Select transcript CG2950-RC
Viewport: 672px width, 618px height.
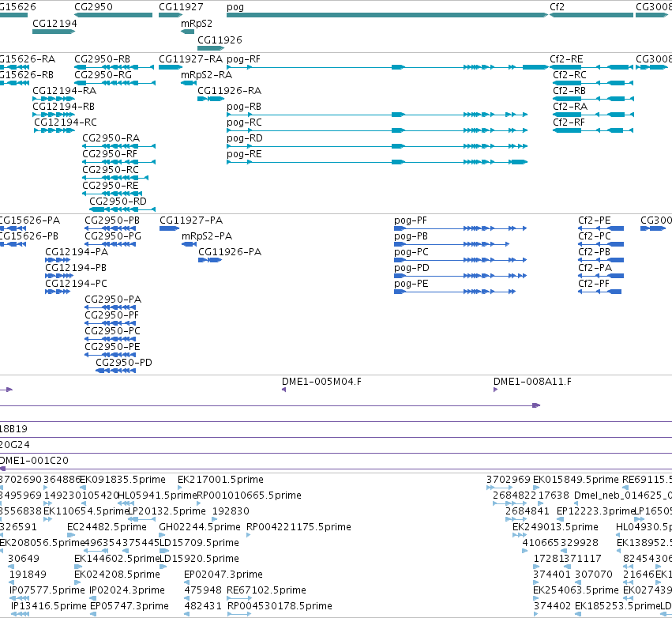point(115,178)
